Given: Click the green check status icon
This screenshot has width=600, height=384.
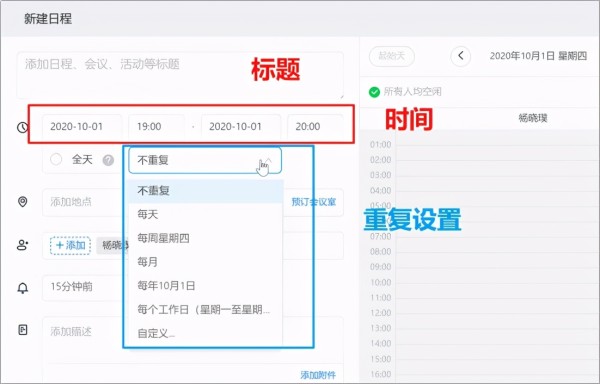Looking at the screenshot, I should tap(374, 92).
